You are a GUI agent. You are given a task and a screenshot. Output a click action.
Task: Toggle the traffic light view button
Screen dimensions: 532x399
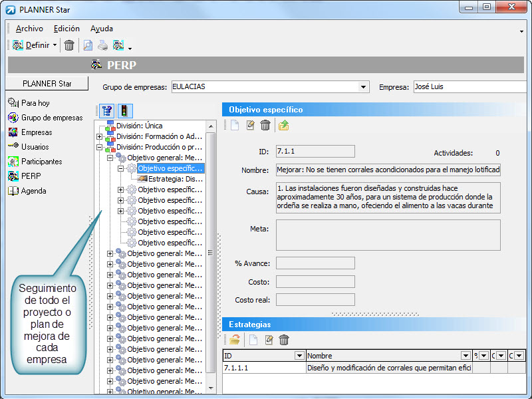pos(125,111)
